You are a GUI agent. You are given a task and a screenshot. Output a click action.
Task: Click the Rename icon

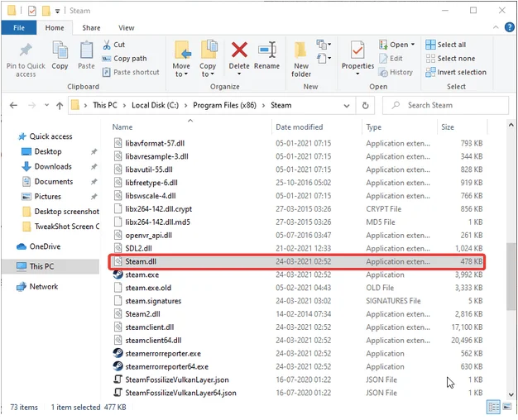(267, 50)
